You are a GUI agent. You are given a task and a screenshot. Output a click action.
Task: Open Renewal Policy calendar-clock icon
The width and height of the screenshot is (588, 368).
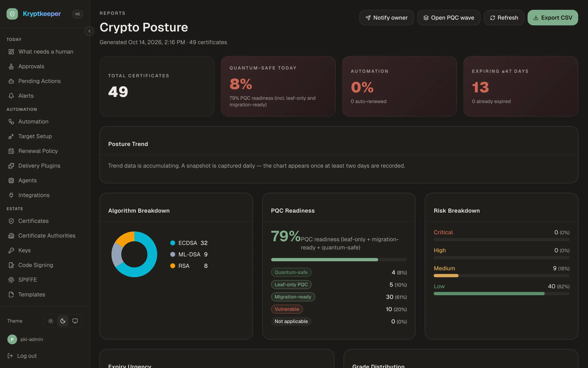tap(11, 151)
